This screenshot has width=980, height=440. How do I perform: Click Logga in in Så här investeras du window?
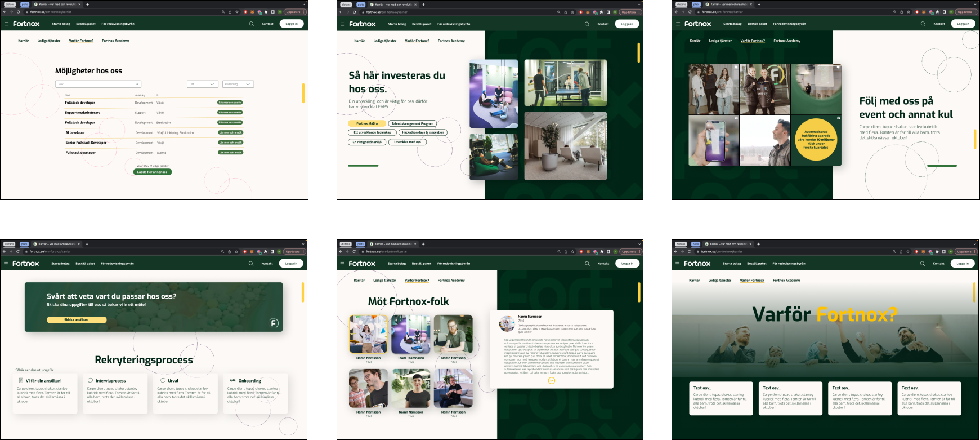(x=627, y=24)
